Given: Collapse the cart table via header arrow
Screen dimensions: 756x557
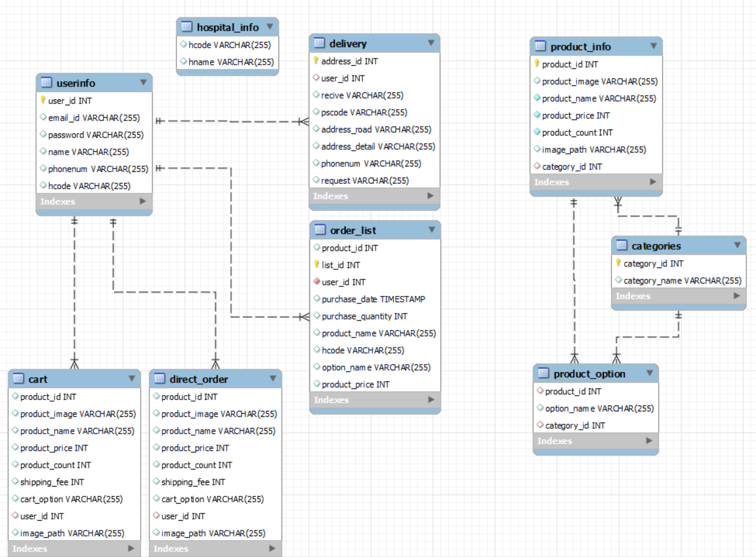Looking at the screenshot, I should click(x=132, y=378).
